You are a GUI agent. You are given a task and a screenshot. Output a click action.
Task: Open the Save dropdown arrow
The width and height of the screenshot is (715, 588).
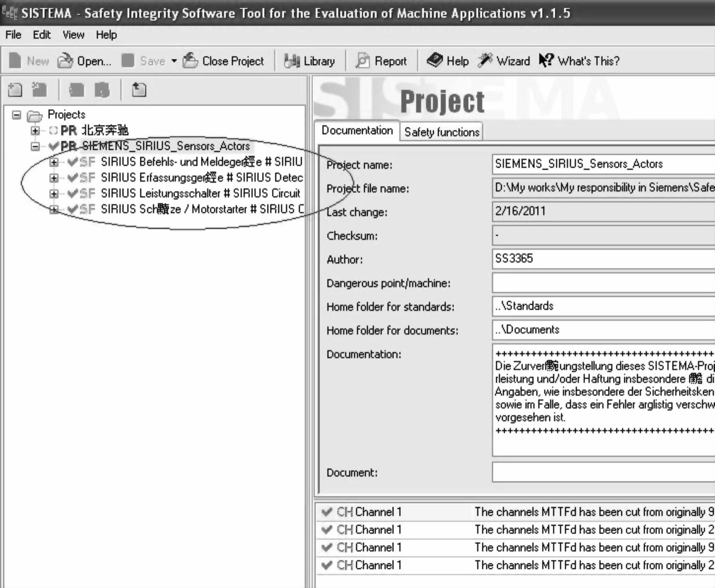click(x=174, y=61)
